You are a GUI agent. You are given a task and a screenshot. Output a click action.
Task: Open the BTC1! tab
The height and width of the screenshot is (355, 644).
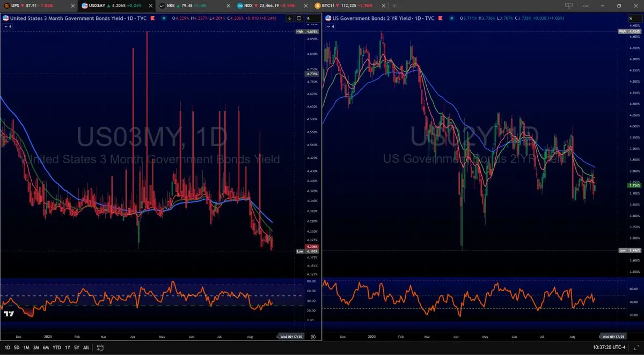tap(350, 5)
